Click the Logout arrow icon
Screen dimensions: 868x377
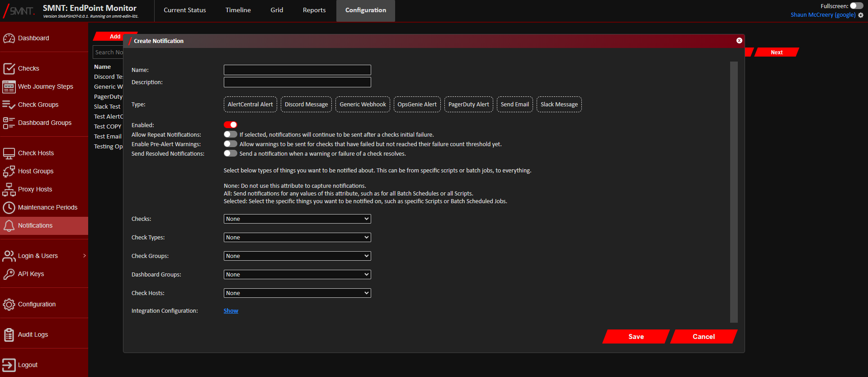(9, 365)
